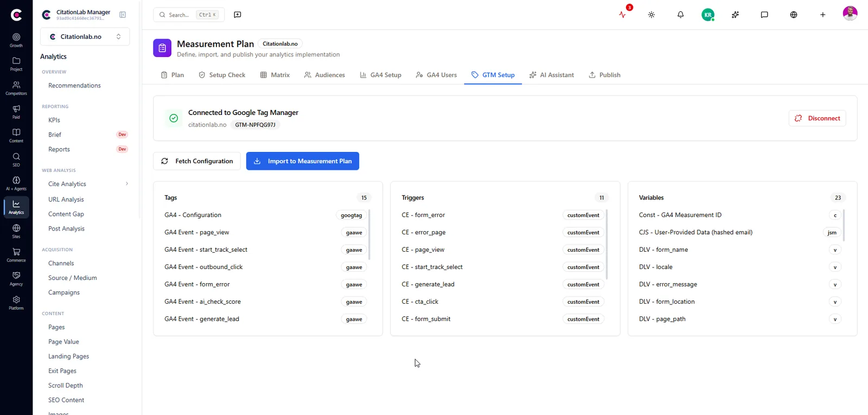Focus the Search input field
Image resolution: width=868 pixels, height=415 pixels.
click(189, 15)
